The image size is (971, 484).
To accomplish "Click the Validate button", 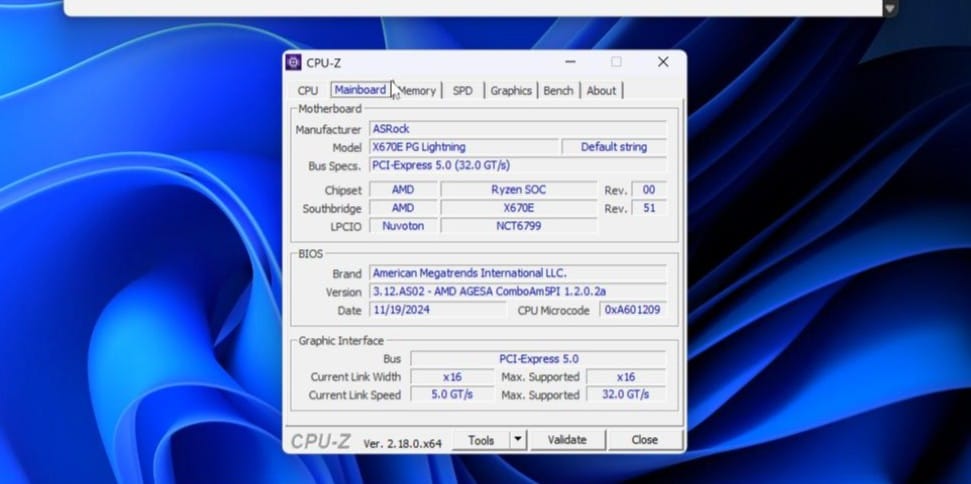I will point(567,440).
